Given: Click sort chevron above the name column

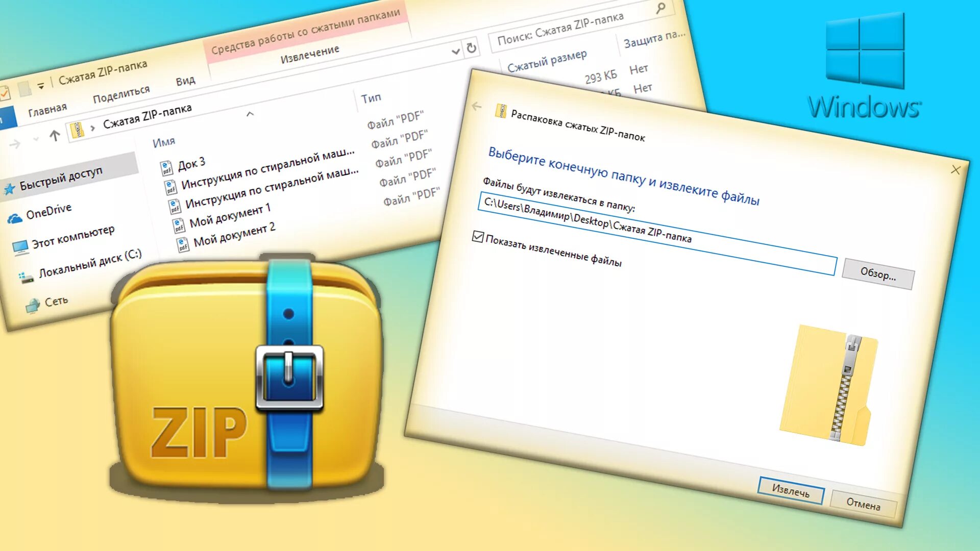Looking at the screenshot, I should pos(250,114).
